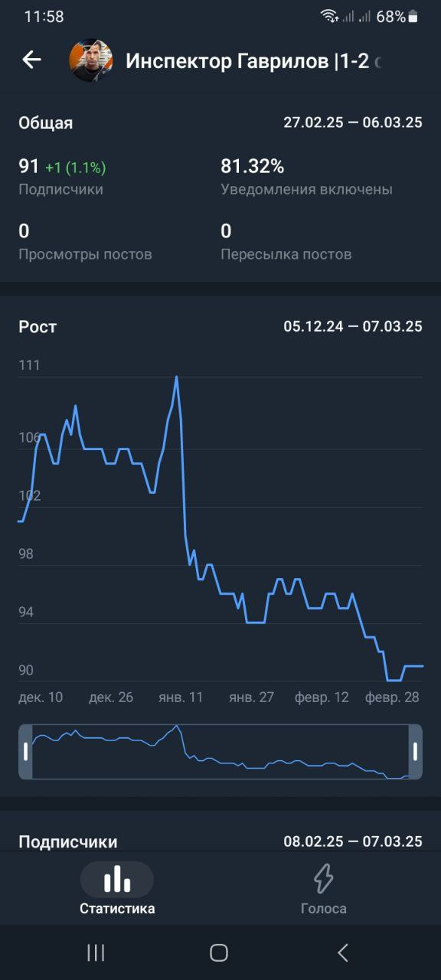Click left handle of chart range slider
This screenshot has width=441, height=980.
pos(25,752)
